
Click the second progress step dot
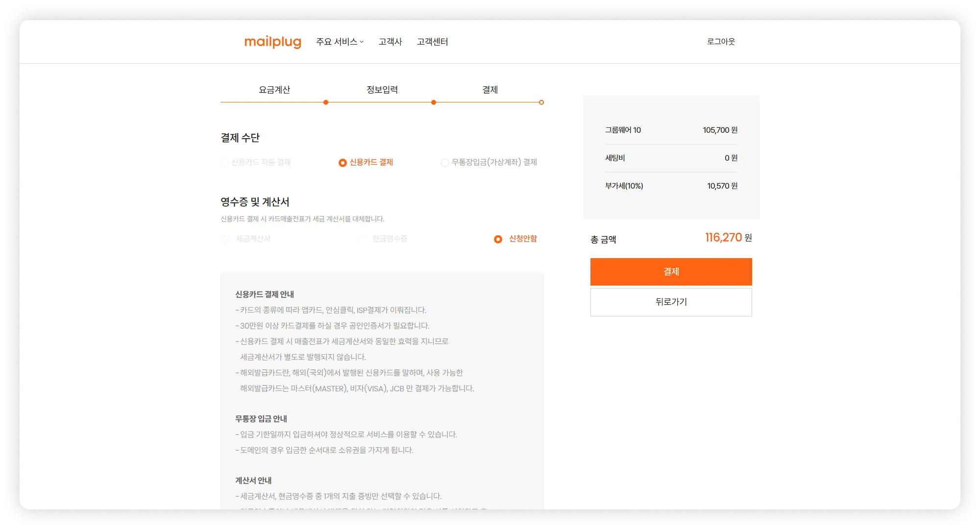pos(434,102)
